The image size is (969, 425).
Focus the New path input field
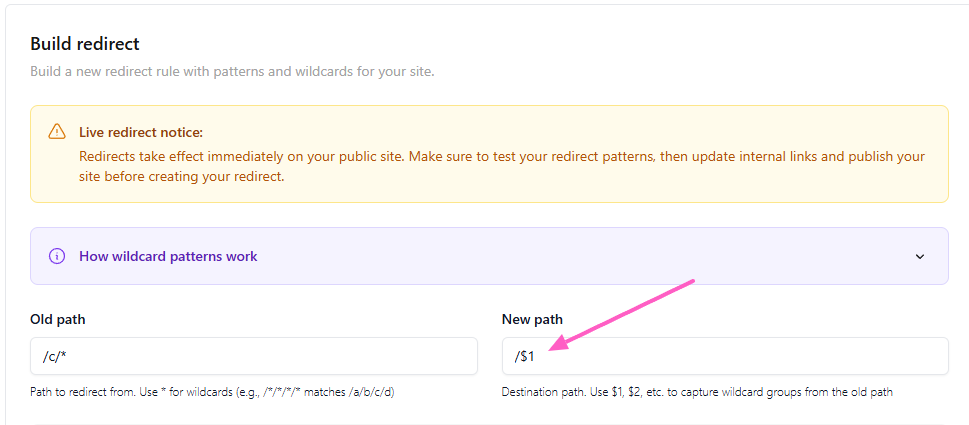pyautogui.click(x=724, y=356)
